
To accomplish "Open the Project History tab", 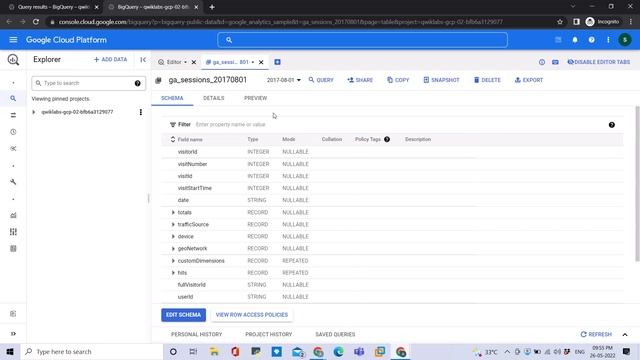I will (269, 334).
